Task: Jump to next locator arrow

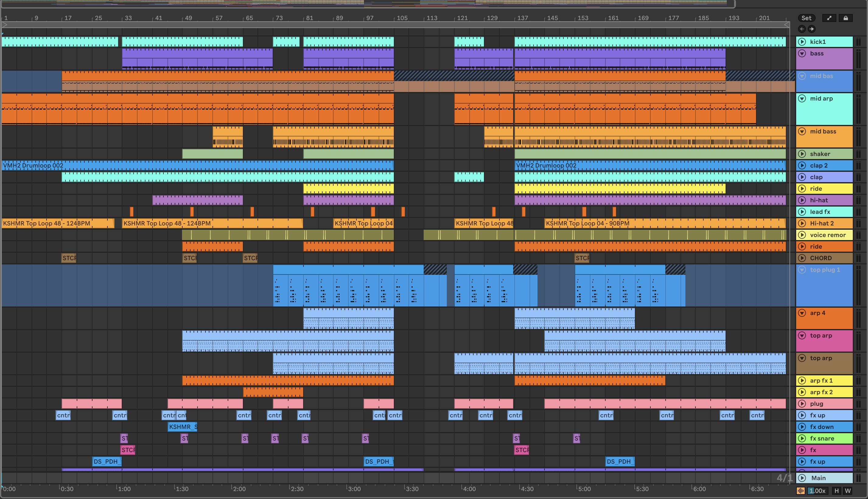Action: pos(811,29)
